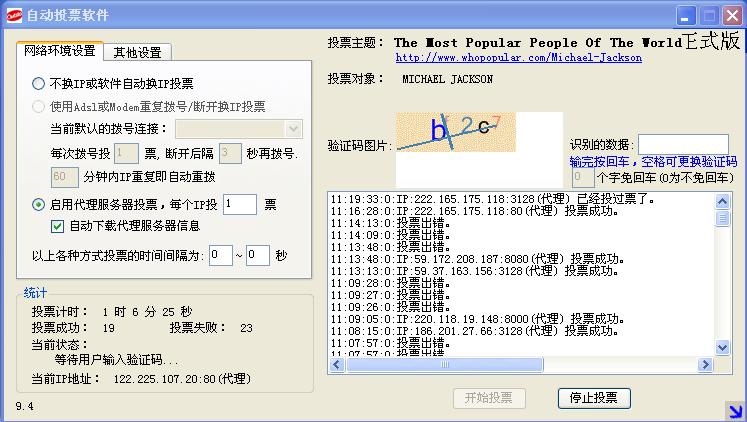Switch to the 网络环境设置 tab
The width and height of the screenshot is (747, 422).
point(60,50)
